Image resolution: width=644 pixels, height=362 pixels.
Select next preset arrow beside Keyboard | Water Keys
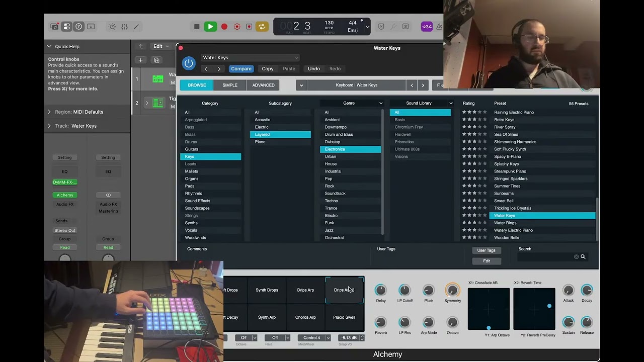[423, 85]
